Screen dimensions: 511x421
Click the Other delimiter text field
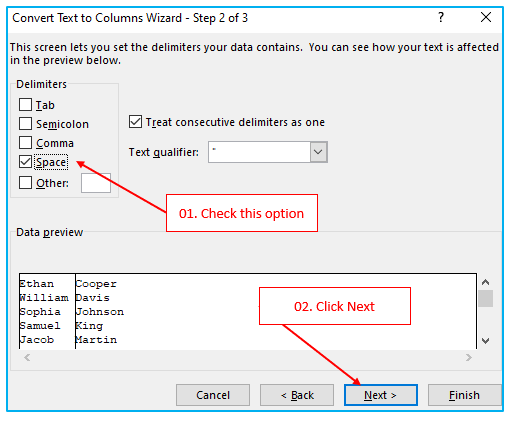[x=96, y=183]
